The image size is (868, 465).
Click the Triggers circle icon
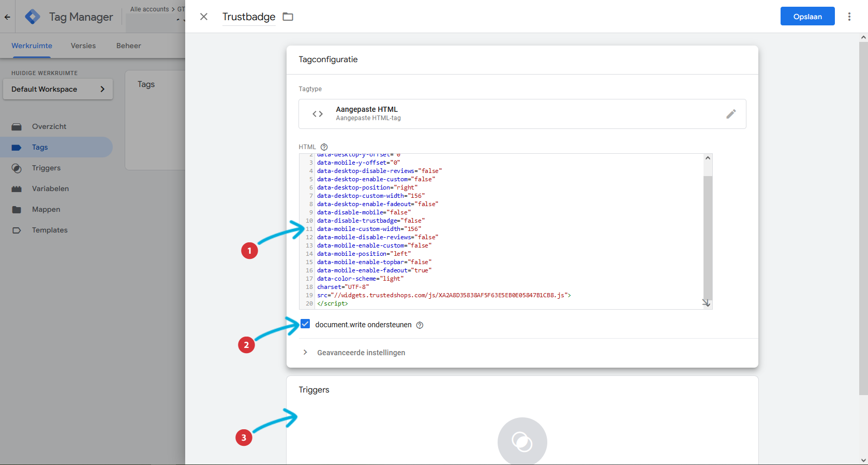click(17, 168)
